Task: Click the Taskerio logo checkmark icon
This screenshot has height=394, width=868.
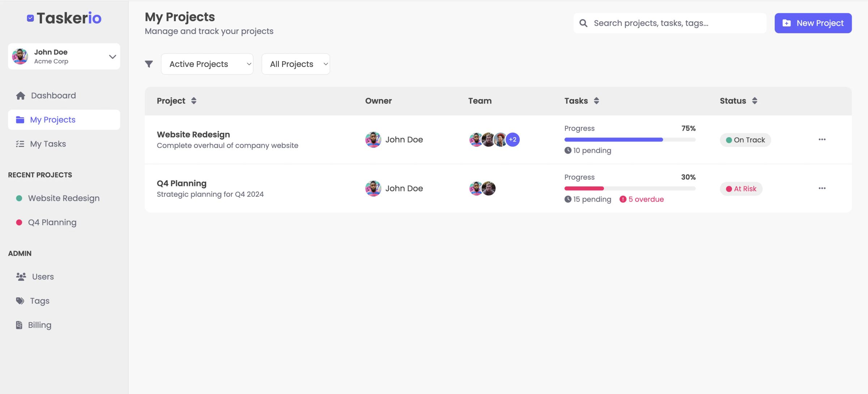Action: 30,18
